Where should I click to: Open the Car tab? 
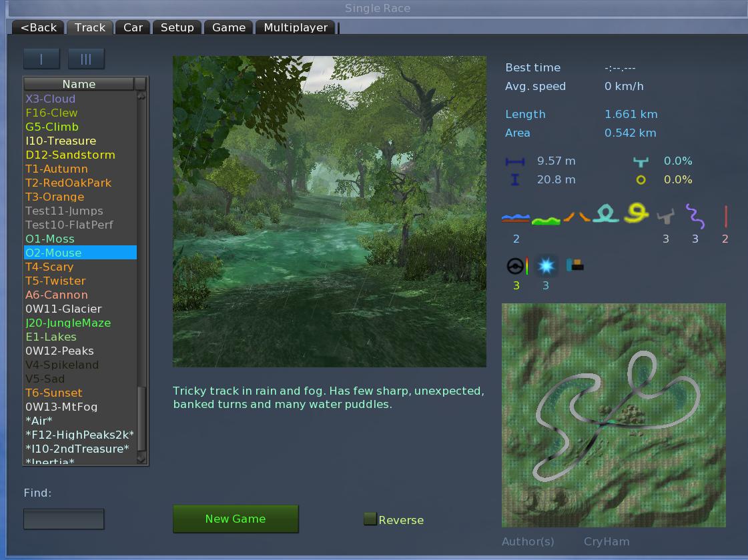(133, 27)
